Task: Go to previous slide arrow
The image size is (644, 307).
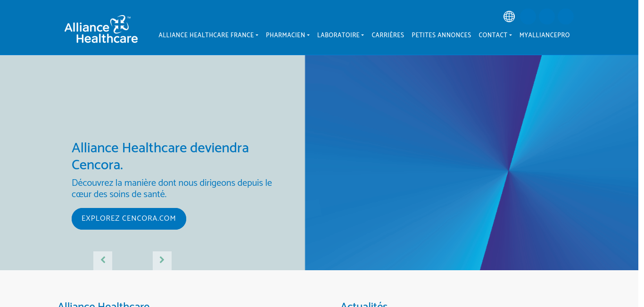Action: click(x=103, y=260)
